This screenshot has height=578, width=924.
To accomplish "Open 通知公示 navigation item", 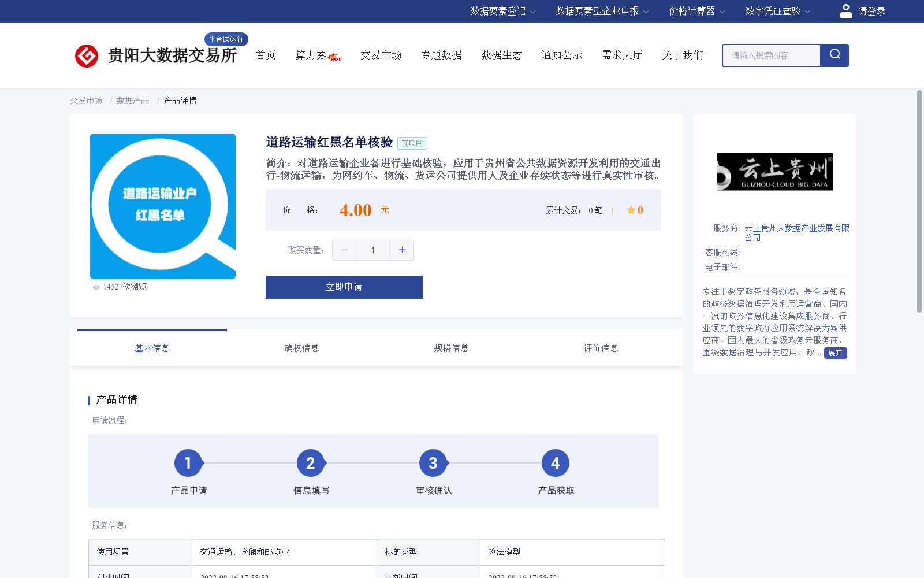I will pos(562,55).
